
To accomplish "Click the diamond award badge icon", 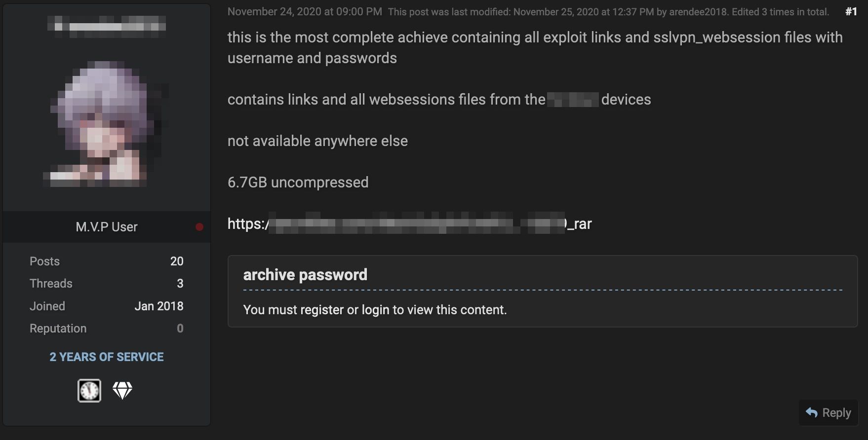I will tap(122, 391).
